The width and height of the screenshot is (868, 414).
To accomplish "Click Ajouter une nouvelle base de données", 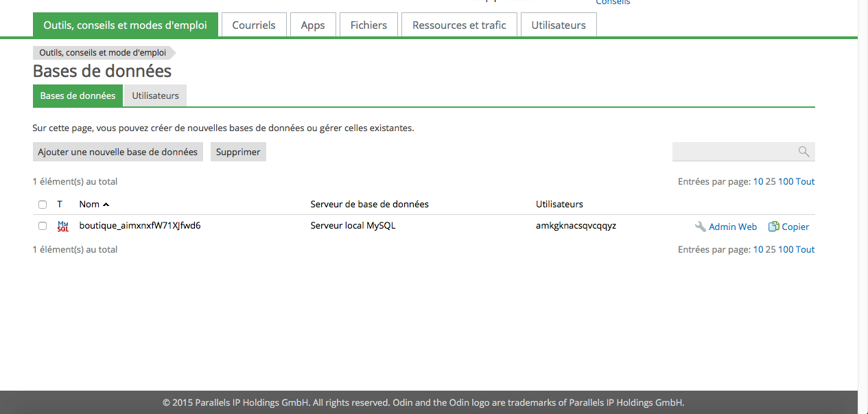I will 117,152.
